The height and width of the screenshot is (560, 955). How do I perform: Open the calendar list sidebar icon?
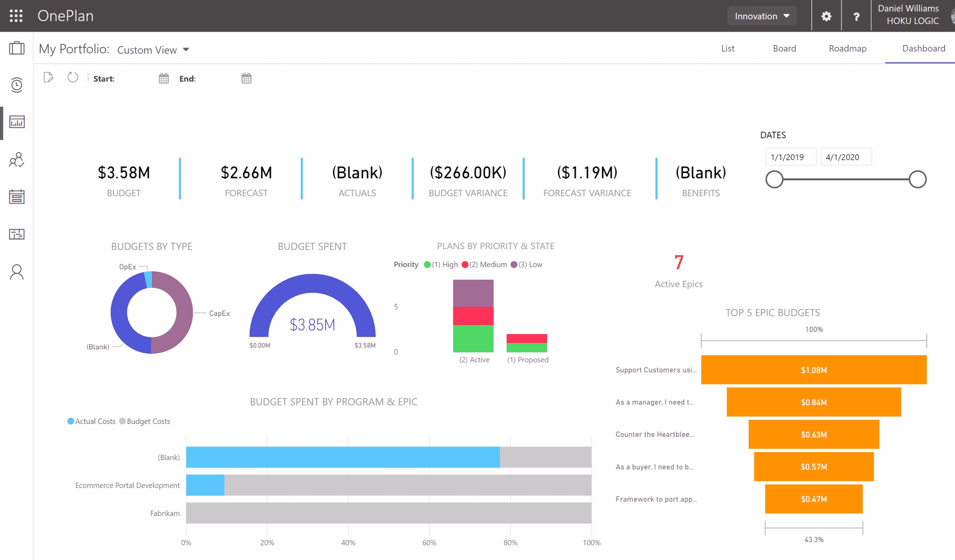pyautogui.click(x=17, y=196)
